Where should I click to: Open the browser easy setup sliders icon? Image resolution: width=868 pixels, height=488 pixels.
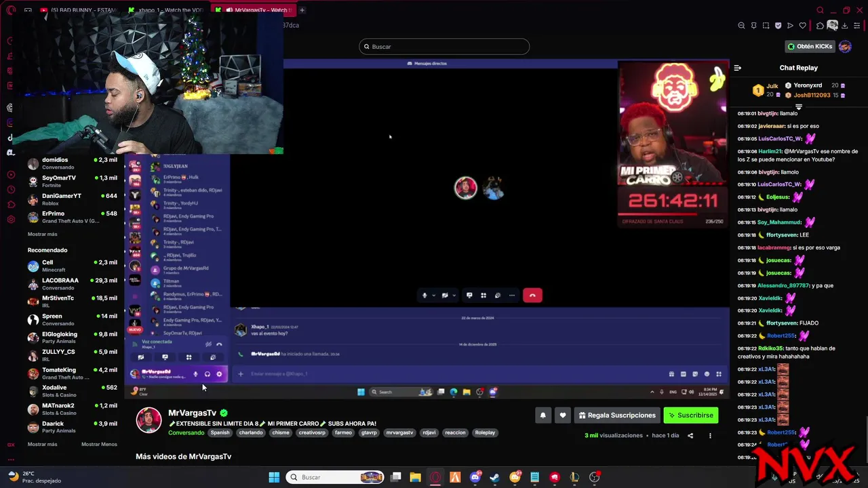click(857, 26)
